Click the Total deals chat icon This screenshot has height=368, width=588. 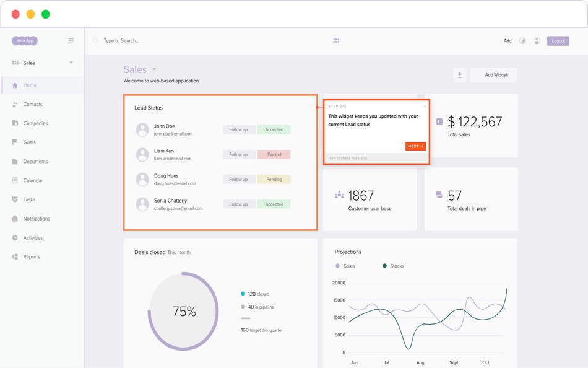click(439, 195)
